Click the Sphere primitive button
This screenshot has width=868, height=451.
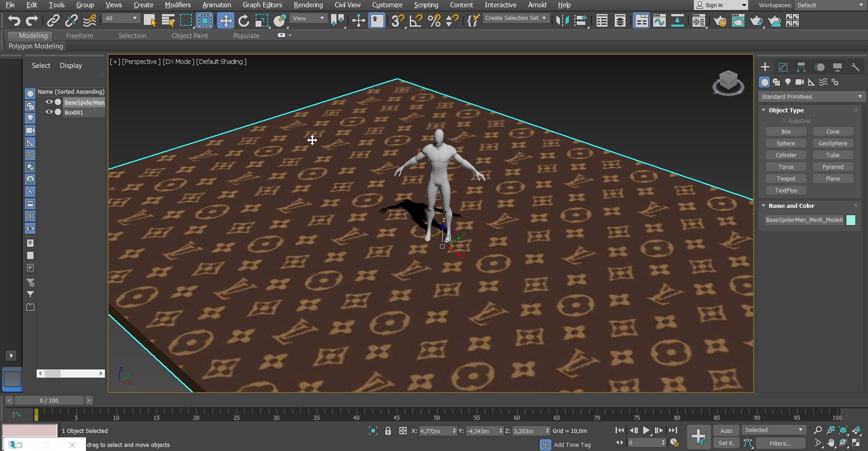786,143
